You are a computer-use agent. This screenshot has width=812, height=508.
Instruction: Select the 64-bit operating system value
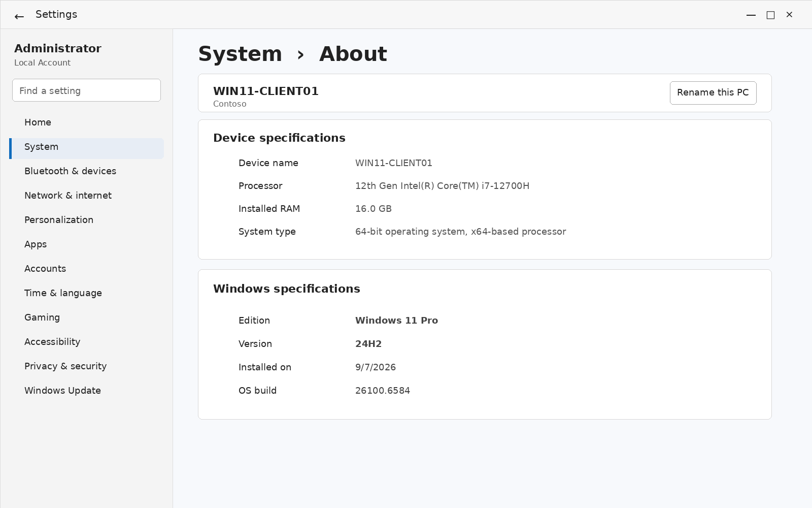click(x=461, y=232)
